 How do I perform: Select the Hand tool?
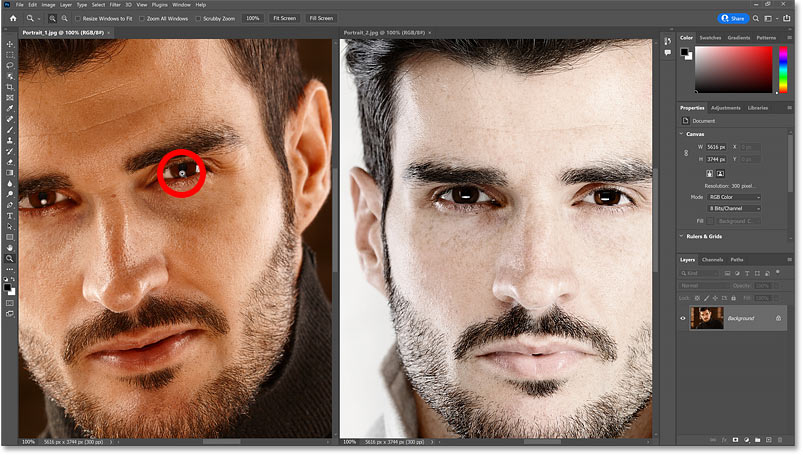tap(10, 248)
